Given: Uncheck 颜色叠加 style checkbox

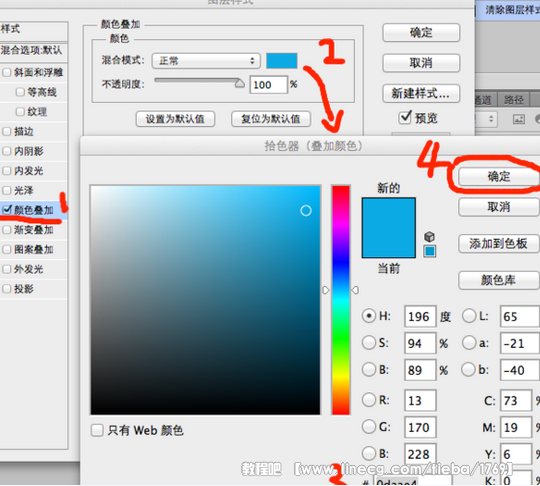Looking at the screenshot, I should click(7, 209).
